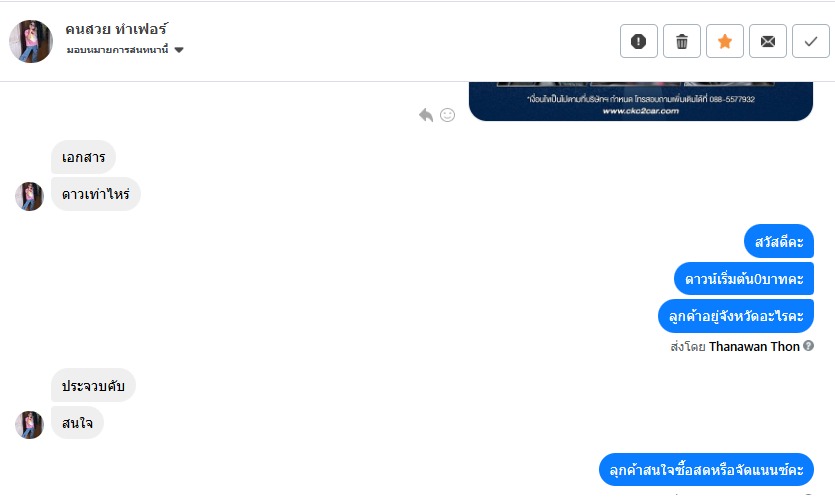
Task: Select the เอกสาร message bubble
Action: pyautogui.click(x=84, y=157)
